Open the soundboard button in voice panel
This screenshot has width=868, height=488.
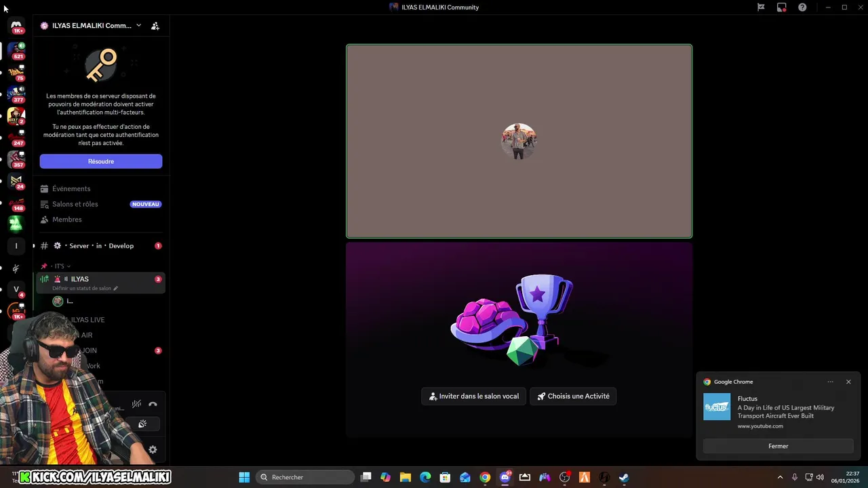142,424
